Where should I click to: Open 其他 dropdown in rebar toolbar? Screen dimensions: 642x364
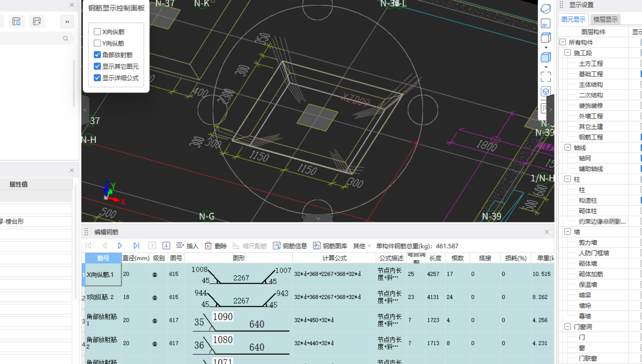pyautogui.click(x=362, y=246)
